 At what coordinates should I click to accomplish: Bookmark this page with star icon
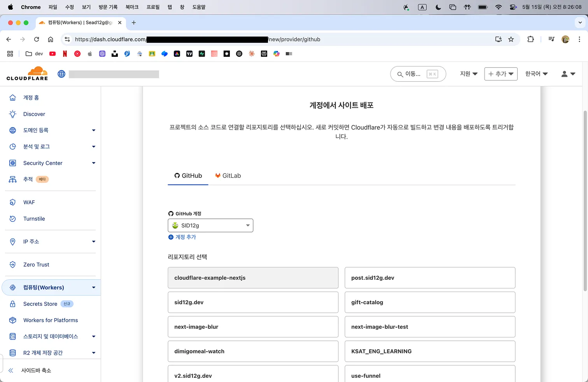(x=511, y=39)
